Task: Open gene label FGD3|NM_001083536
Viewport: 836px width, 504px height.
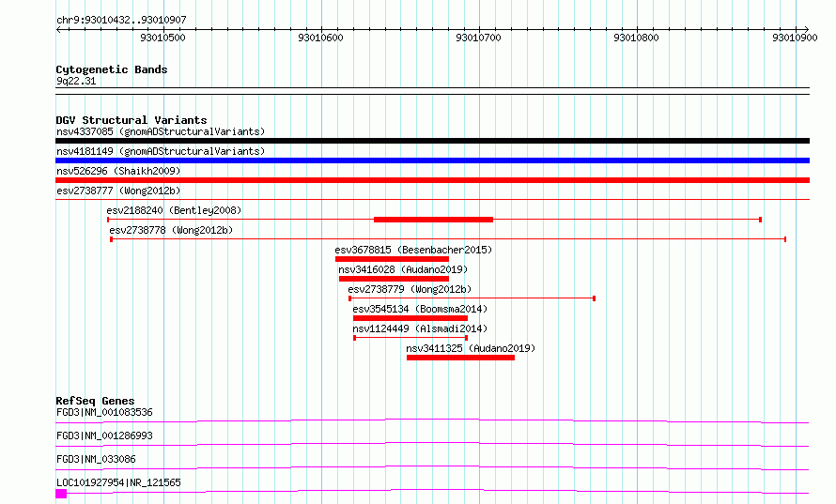Action: [x=104, y=412]
